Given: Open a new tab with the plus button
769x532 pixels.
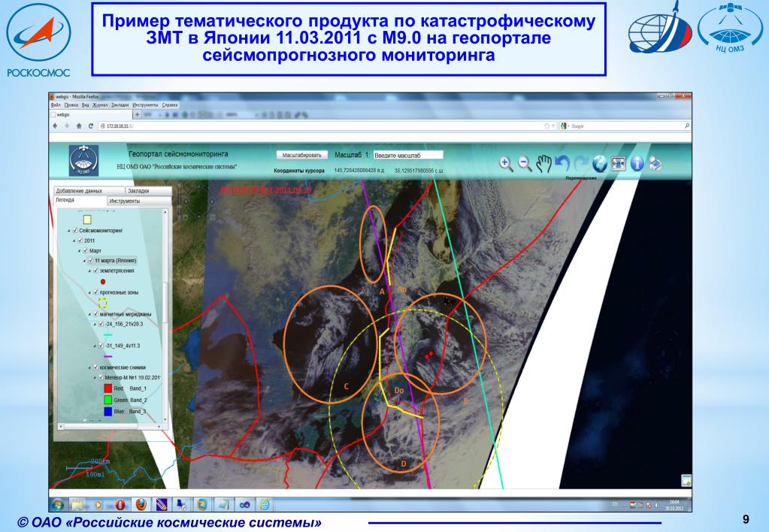Looking at the screenshot, I should (x=138, y=115).
